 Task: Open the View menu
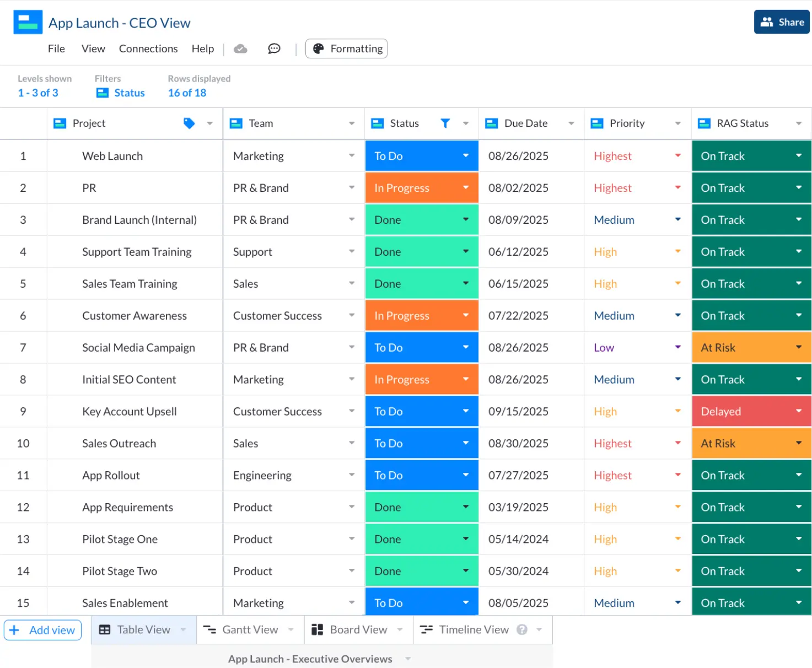tap(93, 49)
